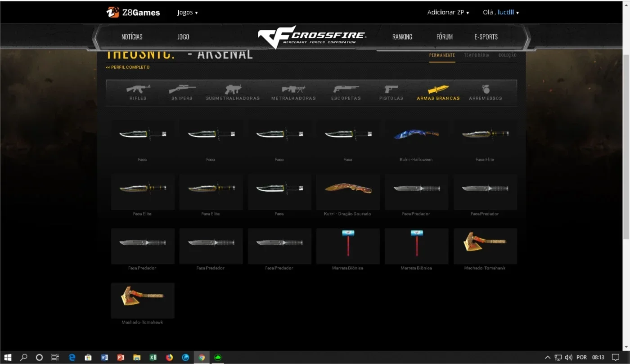This screenshot has height=364, width=630.
Task: Open the Jogo menu item
Action: pyautogui.click(x=183, y=37)
